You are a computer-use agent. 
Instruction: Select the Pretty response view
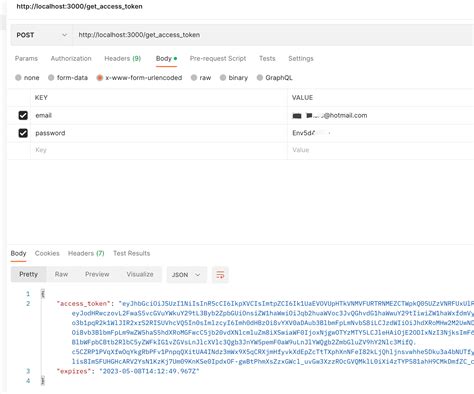[x=28, y=274]
